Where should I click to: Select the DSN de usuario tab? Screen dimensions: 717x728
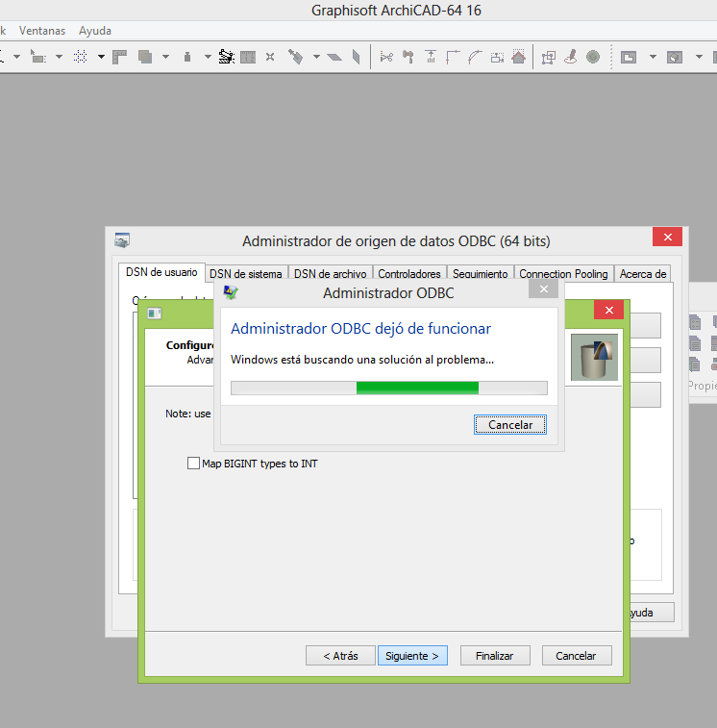161,272
